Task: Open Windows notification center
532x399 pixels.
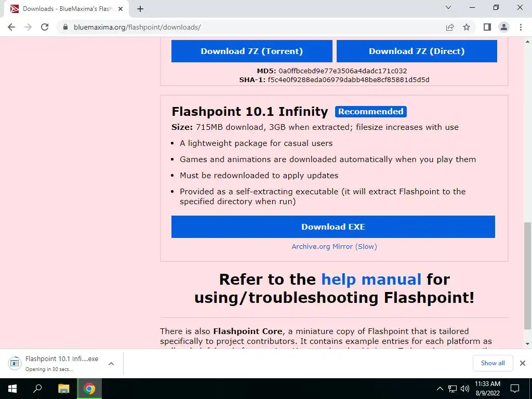Action: 515,389
